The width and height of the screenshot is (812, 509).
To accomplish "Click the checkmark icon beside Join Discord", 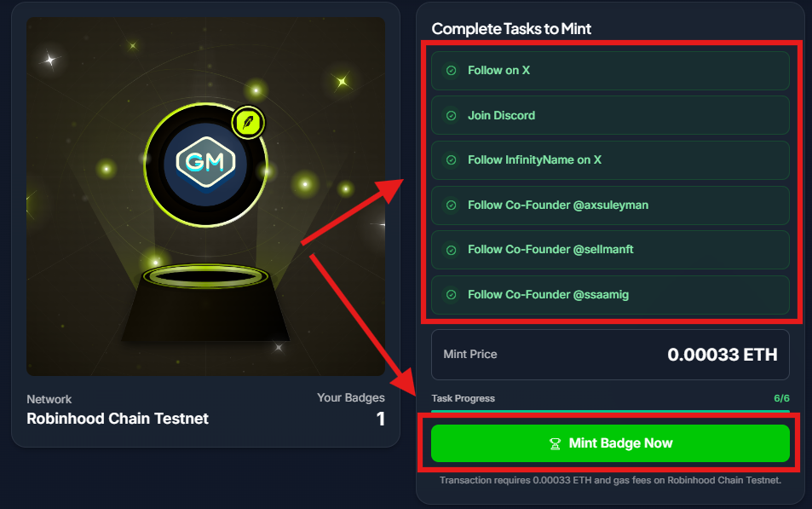I will pyautogui.click(x=451, y=116).
